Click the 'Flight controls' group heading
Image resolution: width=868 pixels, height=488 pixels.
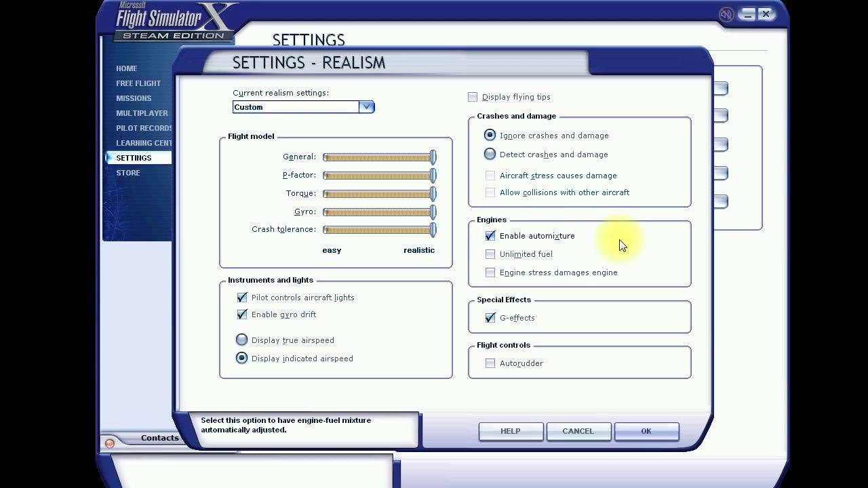pyautogui.click(x=503, y=345)
